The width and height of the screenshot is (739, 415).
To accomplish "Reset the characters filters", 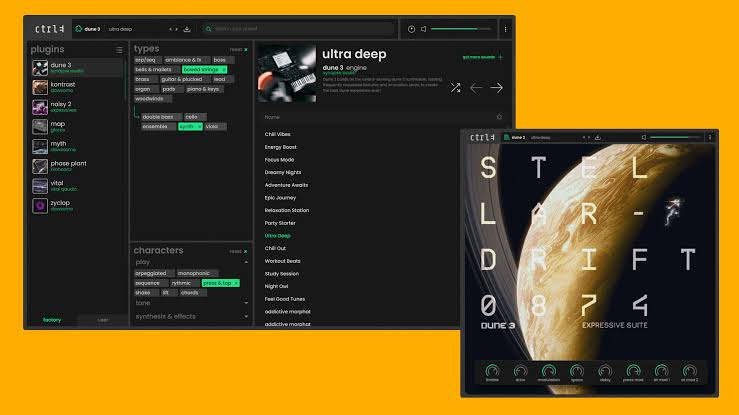I will coord(238,251).
